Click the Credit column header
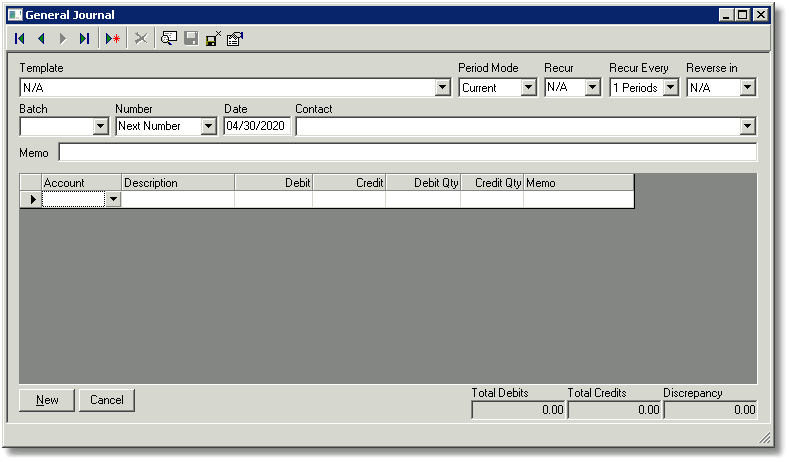789x462 pixels. click(349, 183)
